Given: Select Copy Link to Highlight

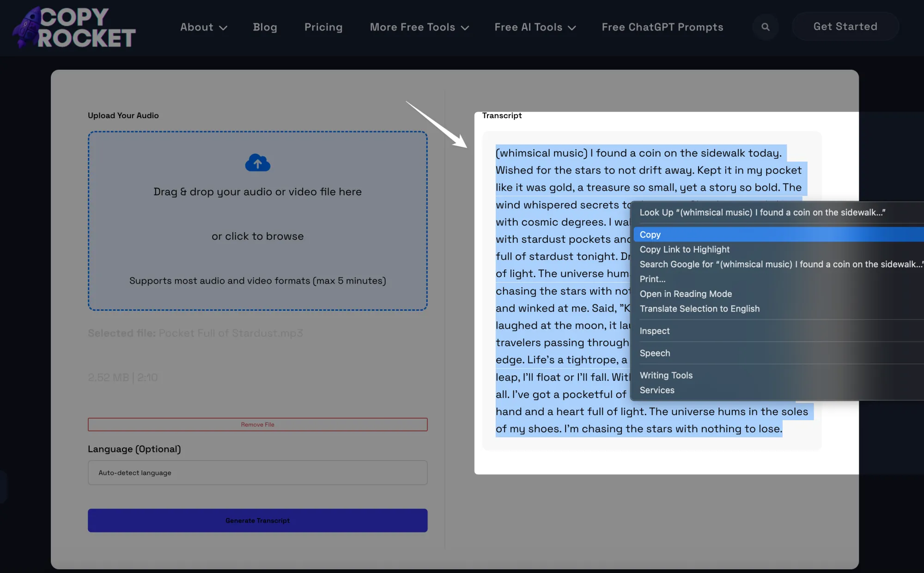Looking at the screenshot, I should (x=685, y=249).
